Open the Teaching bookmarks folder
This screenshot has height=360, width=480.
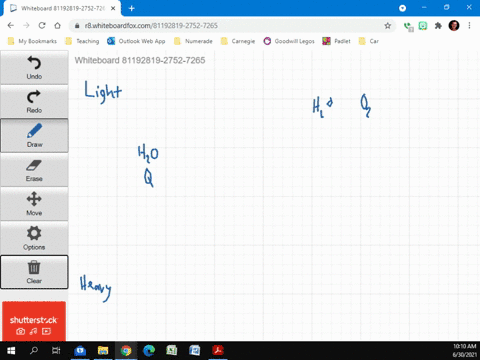point(82,41)
